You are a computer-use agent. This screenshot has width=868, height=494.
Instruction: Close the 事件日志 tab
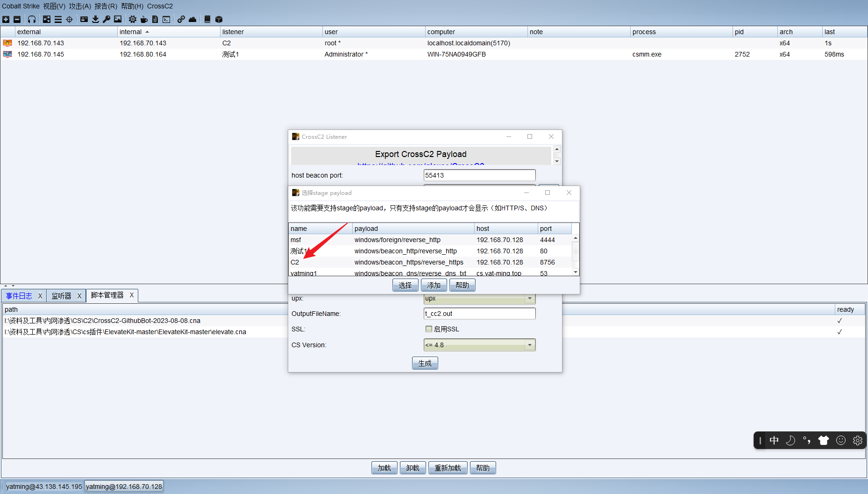pyautogui.click(x=40, y=296)
